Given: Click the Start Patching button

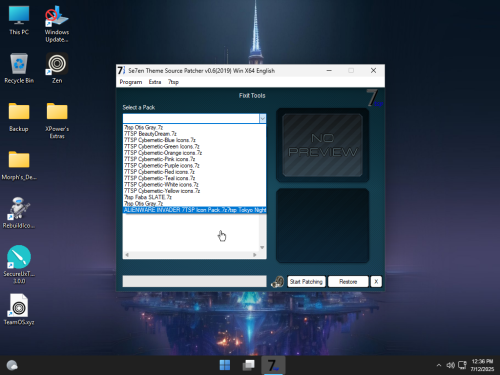Looking at the screenshot, I should click(x=306, y=282).
